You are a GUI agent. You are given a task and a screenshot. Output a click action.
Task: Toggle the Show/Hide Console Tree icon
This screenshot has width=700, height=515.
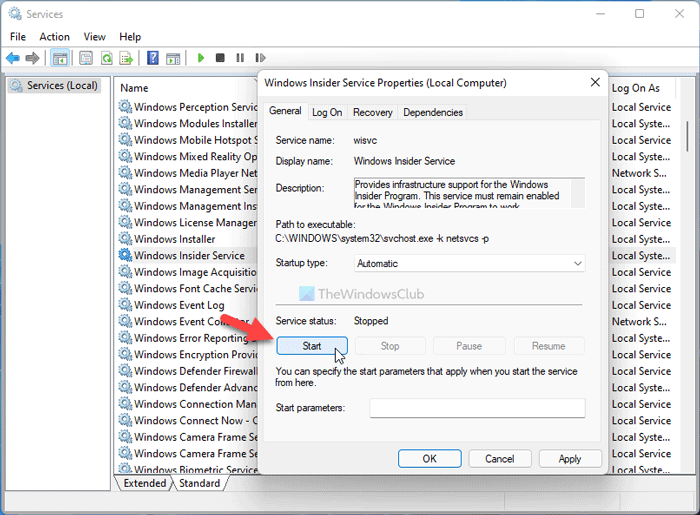(60, 58)
